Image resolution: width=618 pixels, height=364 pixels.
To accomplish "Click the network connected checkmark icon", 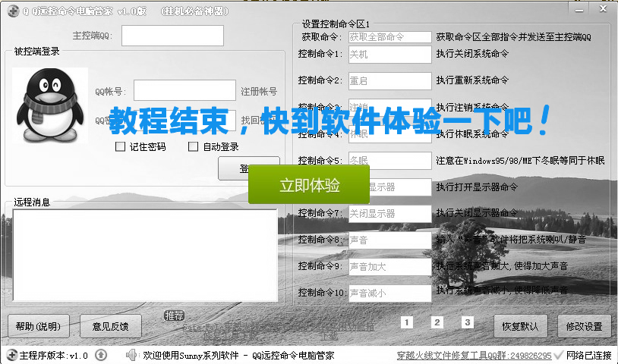I will click(558, 355).
